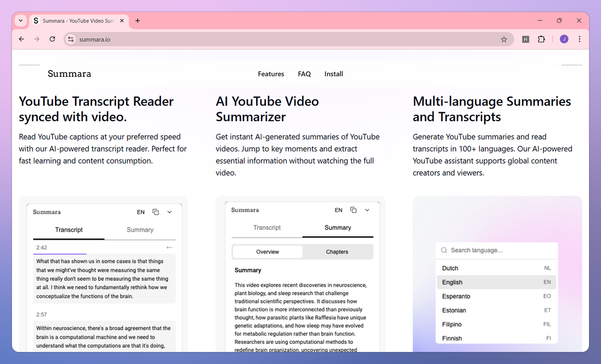The width and height of the screenshot is (601, 364).
Task: Click heading 'YouTube Transcript Reader synced with video.'
Action: click(96, 109)
